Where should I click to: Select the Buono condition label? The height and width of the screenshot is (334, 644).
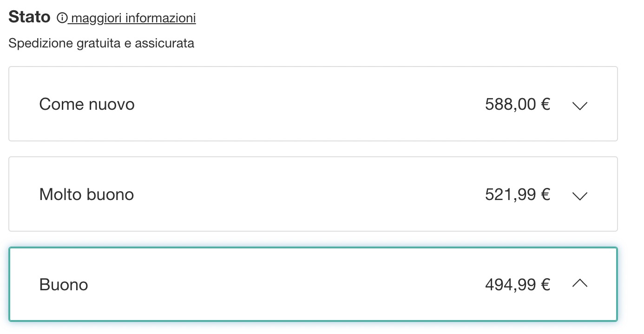[x=64, y=285]
